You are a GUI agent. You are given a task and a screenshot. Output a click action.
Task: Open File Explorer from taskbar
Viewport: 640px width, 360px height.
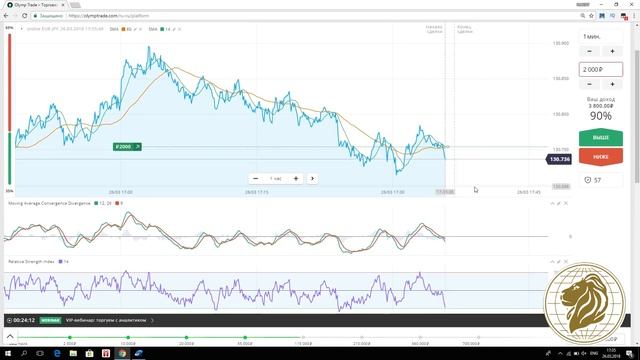click(x=73, y=353)
